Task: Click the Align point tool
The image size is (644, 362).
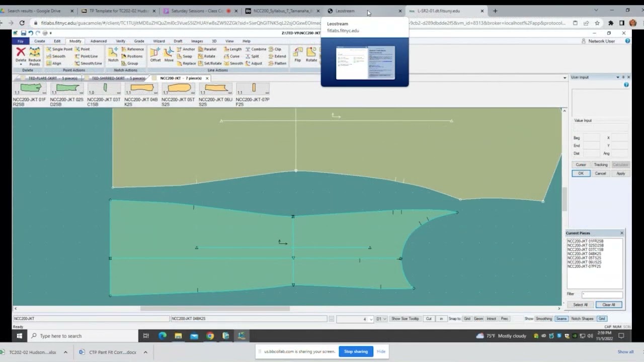Action: pos(53,63)
